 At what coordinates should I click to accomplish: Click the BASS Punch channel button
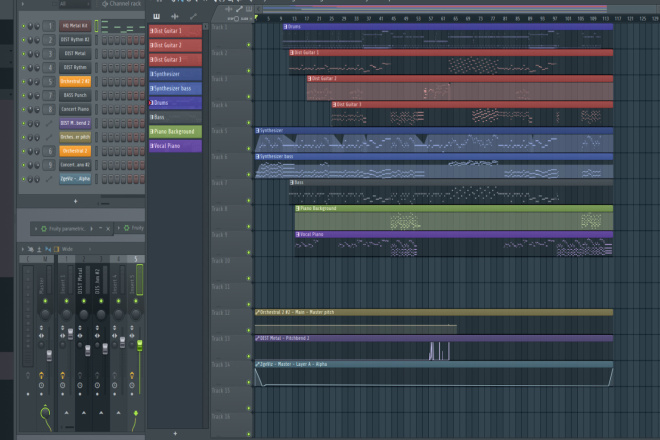[75, 96]
